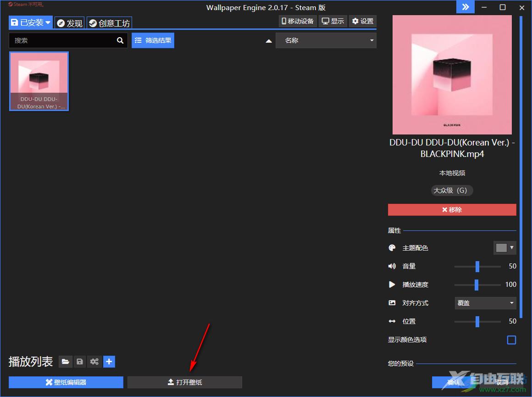Click the 打开壁纸 open wallpaper button
Image resolution: width=532 pixels, height=397 pixels.
point(185,382)
